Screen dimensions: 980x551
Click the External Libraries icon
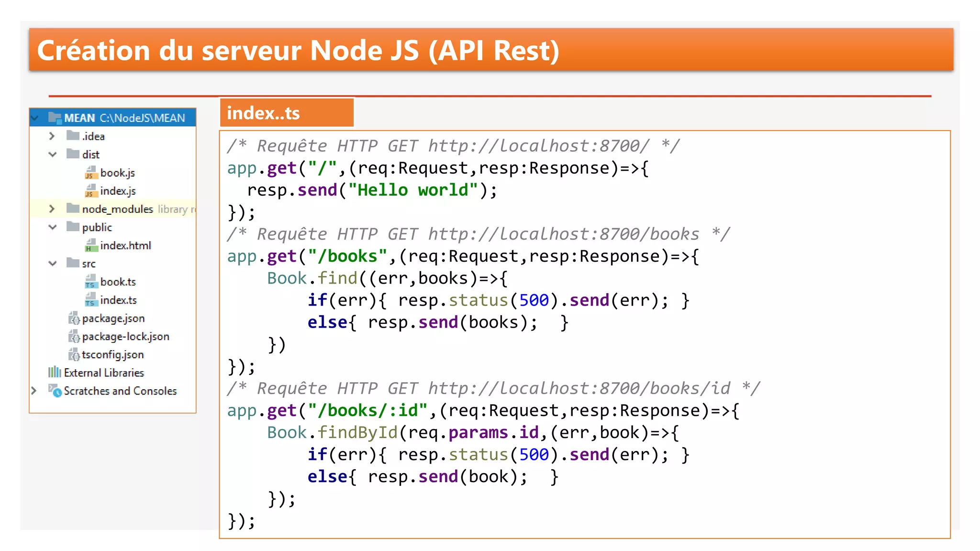[55, 372]
